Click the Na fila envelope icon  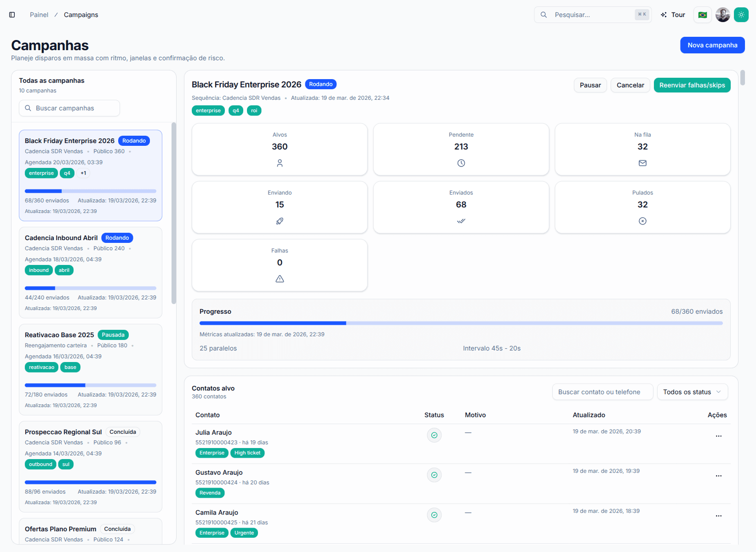[x=642, y=163]
